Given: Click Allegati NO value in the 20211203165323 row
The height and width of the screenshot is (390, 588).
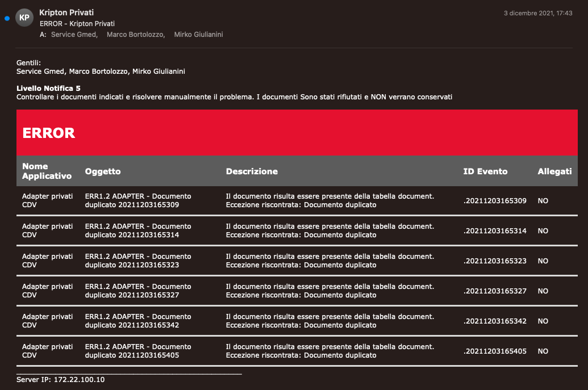Looking at the screenshot, I should click(x=543, y=261).
